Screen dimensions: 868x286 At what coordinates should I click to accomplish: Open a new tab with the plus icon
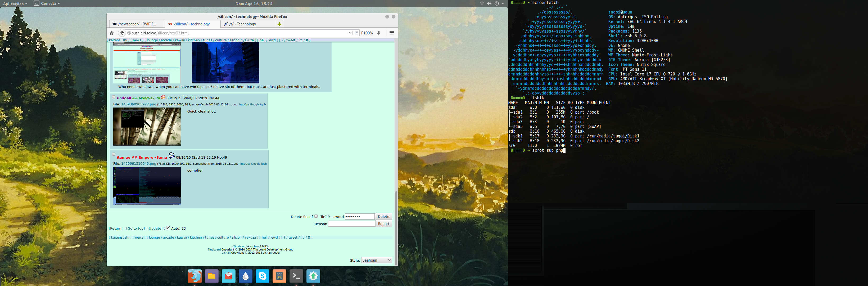tap(279, 24)
